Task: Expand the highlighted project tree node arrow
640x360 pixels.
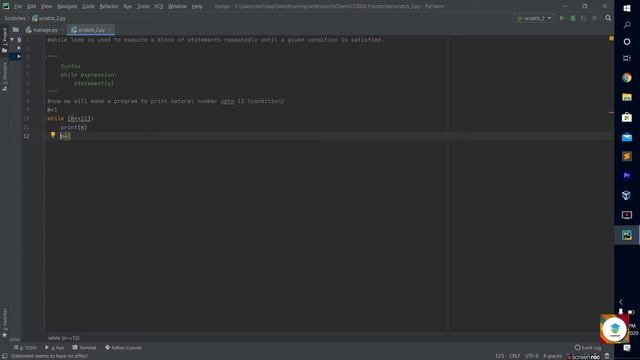Action: [x=19, y=56]
